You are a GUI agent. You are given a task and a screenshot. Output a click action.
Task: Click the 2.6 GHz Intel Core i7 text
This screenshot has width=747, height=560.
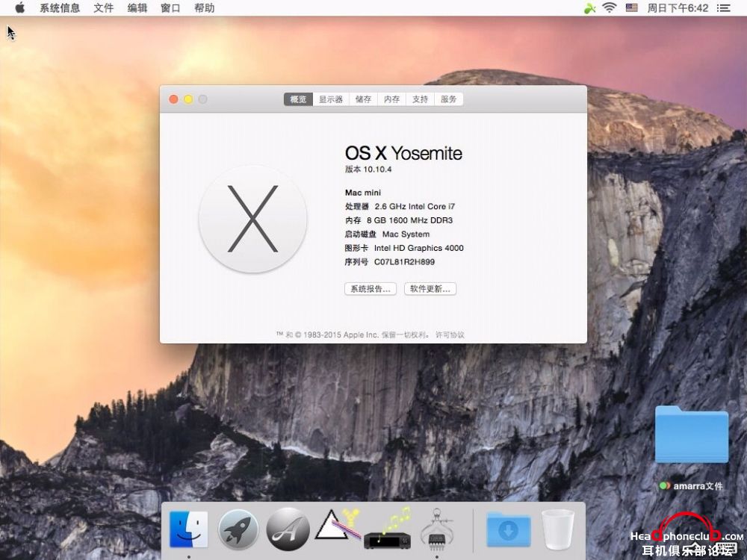[415, 206]
